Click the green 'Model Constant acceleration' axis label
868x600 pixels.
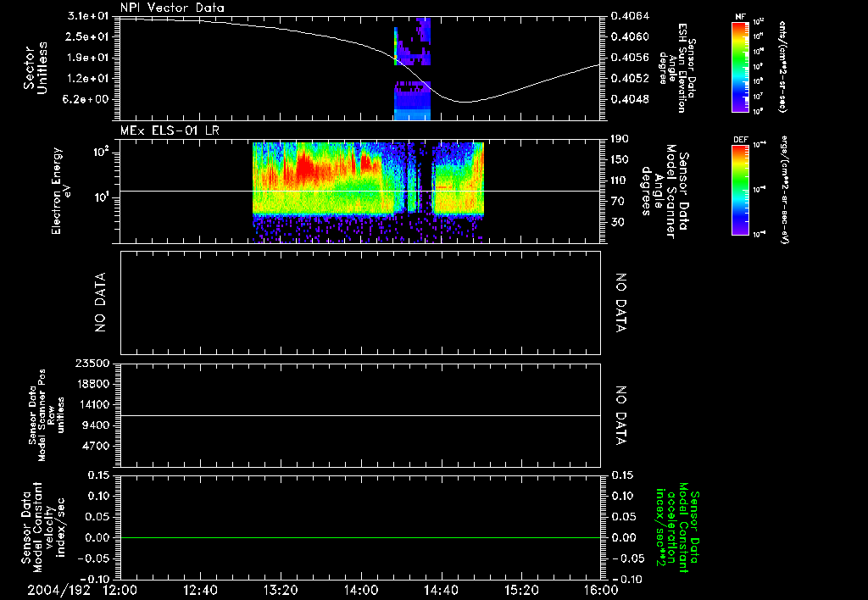pyautogui.click(x=677, y=529)
